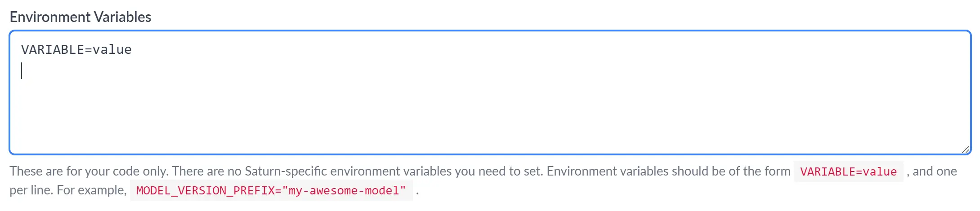Click the equals sign in text area entry
The width and height of the screenshot is (980, 211).
coord(88,49)
